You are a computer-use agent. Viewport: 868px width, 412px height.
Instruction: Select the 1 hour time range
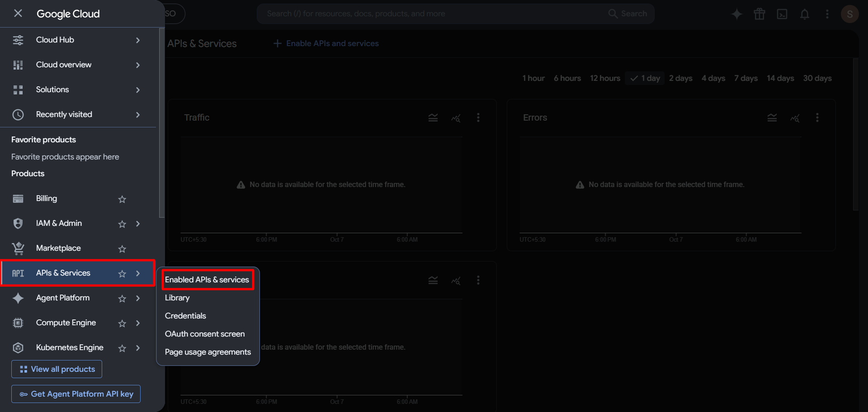click(533, 78)
